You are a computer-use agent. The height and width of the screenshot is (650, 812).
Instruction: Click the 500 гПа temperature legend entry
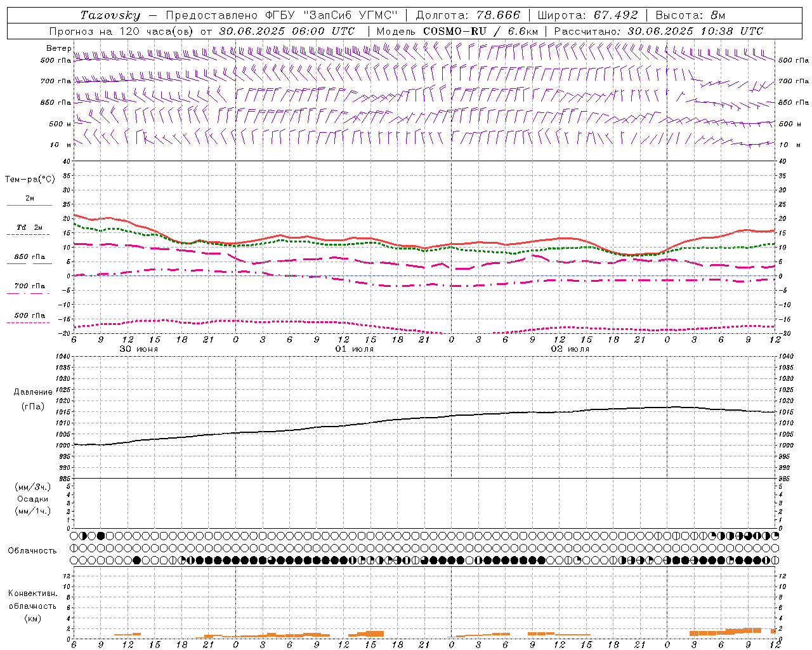pyautogui.click(x=30, y=315)
